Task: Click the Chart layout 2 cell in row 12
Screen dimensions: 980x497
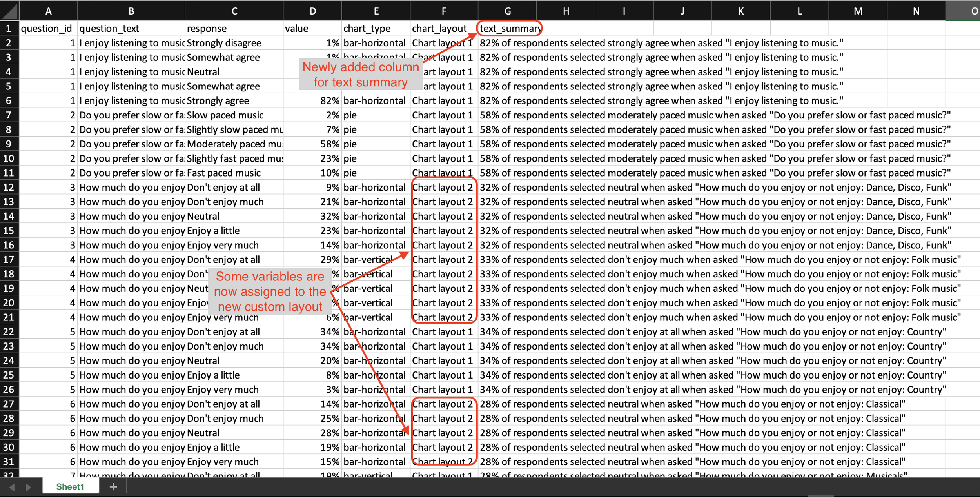Action: tap(443, 187)
